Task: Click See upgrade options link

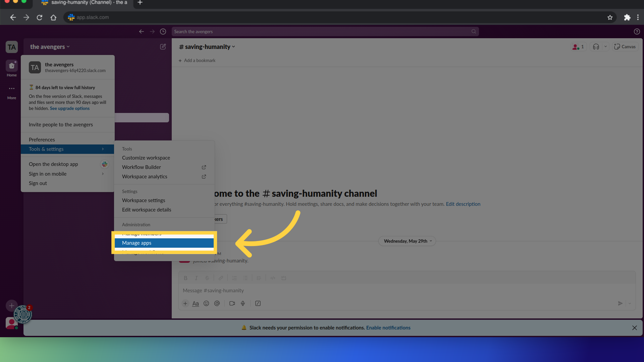Action: click(70, 108)
